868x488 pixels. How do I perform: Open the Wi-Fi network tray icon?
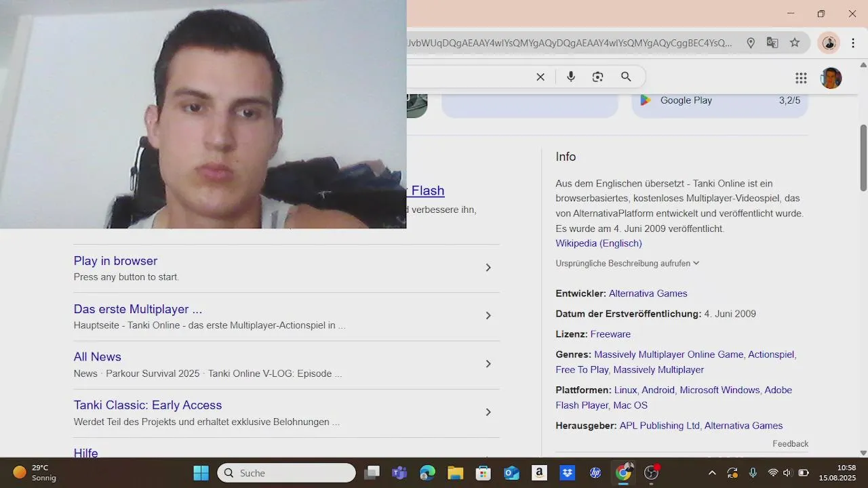click(x=772, y=472)
